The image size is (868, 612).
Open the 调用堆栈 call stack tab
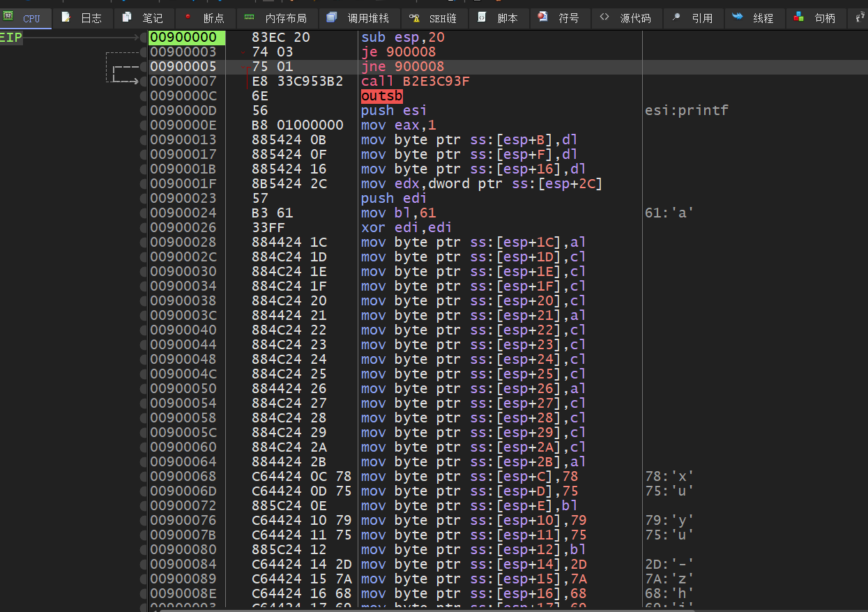pos(358,18)
